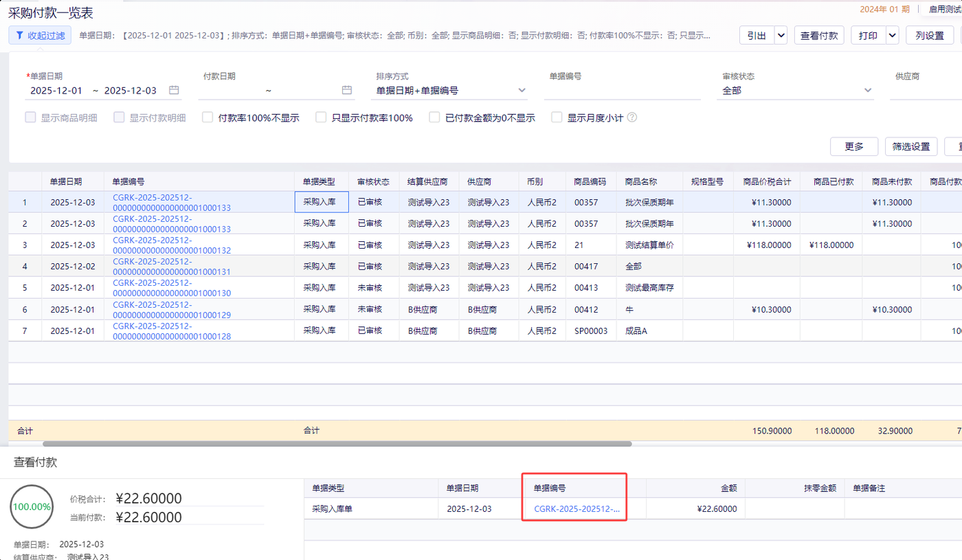This screenshot has height=560, width=962.
Task: Toggle 显示付款明细 checkbox
Action: 119,117
